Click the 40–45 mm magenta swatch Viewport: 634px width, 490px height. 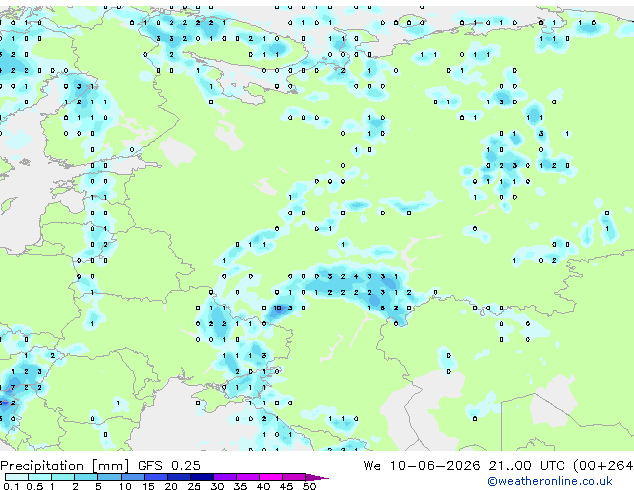pyautogui.click(x=271, y=477)
